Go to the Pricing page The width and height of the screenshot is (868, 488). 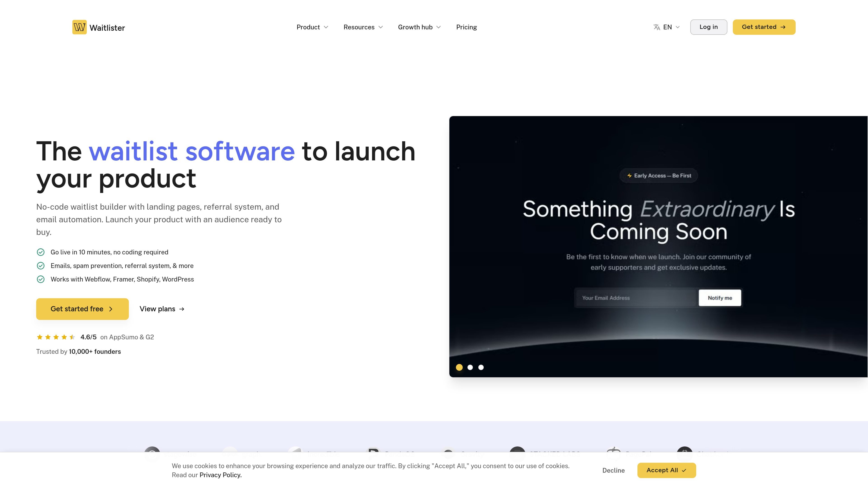(x=466, y=27)
